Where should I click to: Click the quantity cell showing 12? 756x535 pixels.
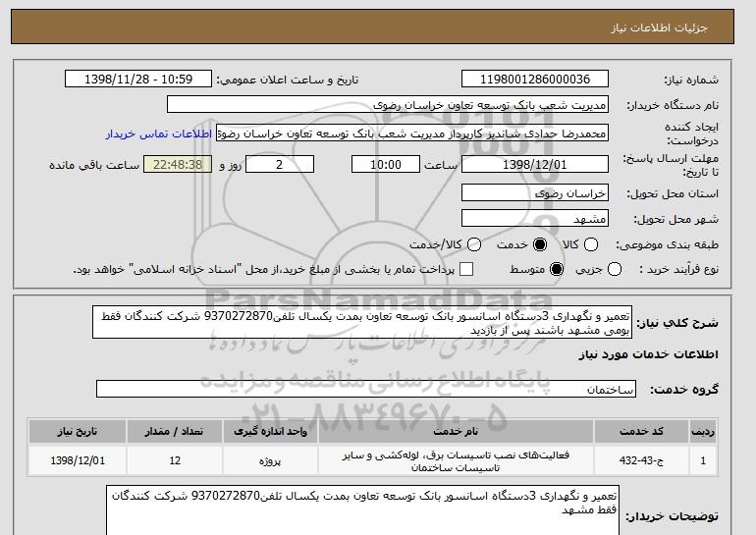[175, 460]
